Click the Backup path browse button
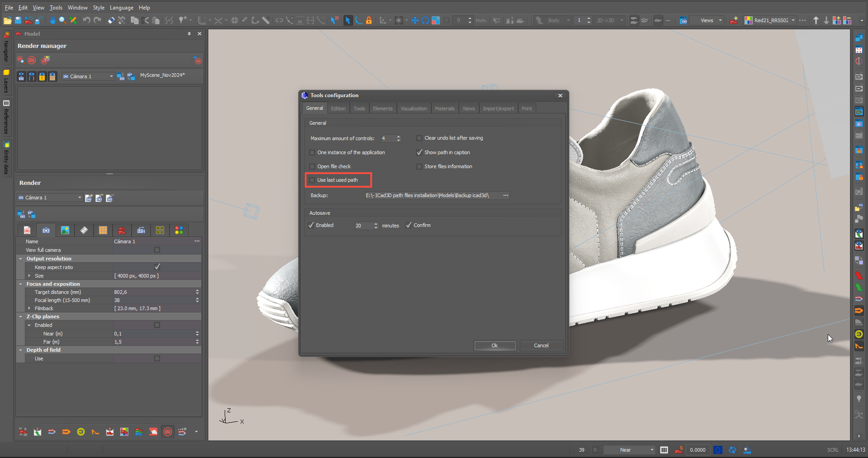 click(x=506, y=196)
